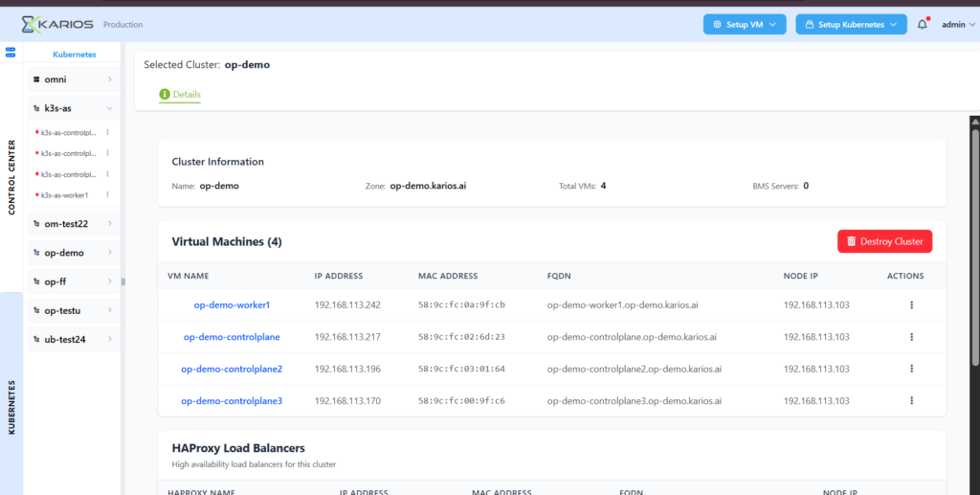Click the Virtual Machines (4) heading
The image size is (980, 495).
(x=227, y=241)
